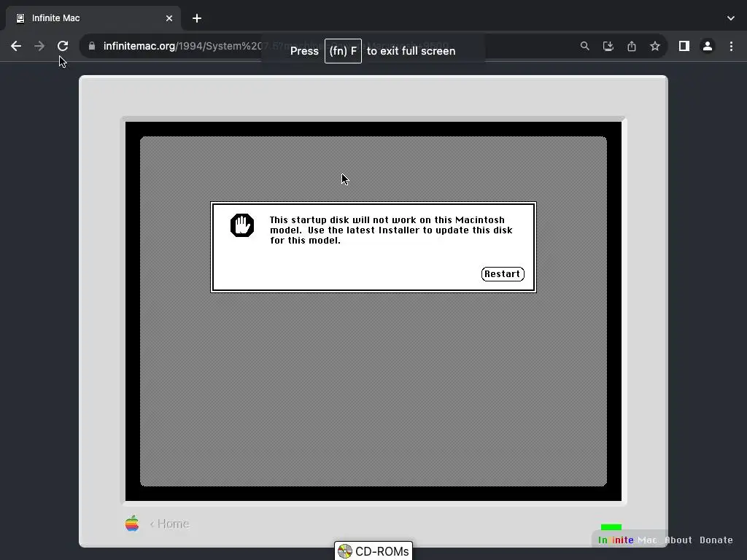Click the search magnifier icon in the address bar

pyautogui.click(x=584, y=46)
